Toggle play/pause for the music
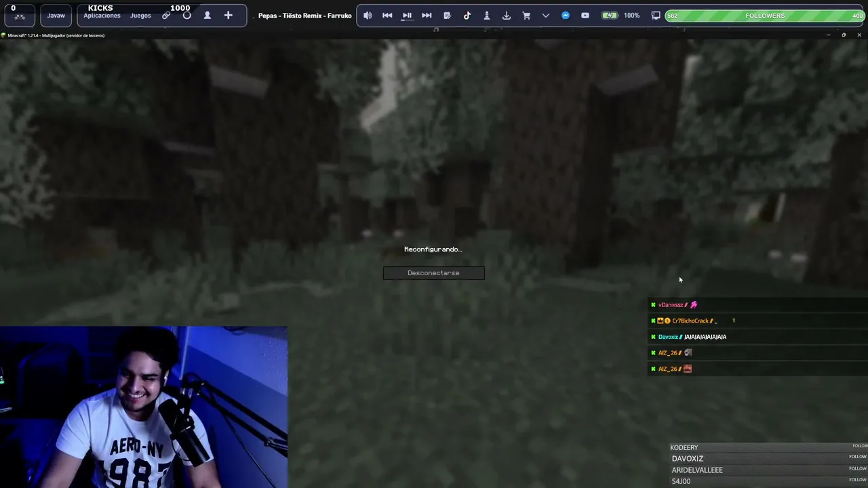 (407, 16)
